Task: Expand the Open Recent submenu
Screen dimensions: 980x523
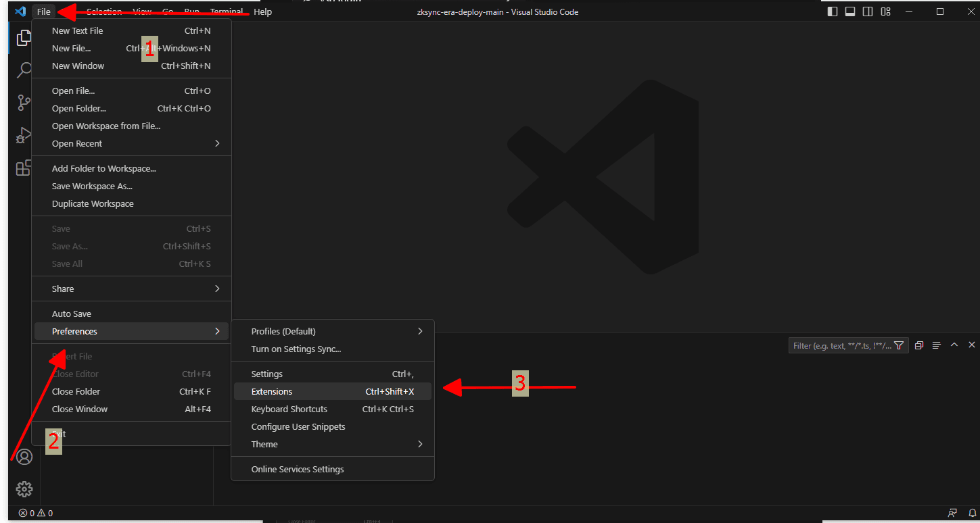Action: pyautogui.click(x=131, y=143)
